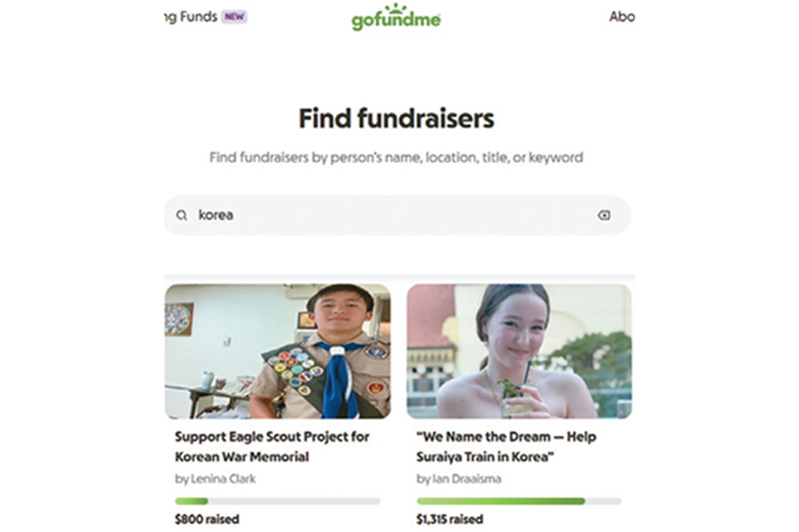Open the About menu item
This screenshot has width=799, height=532.
point(621,17)
